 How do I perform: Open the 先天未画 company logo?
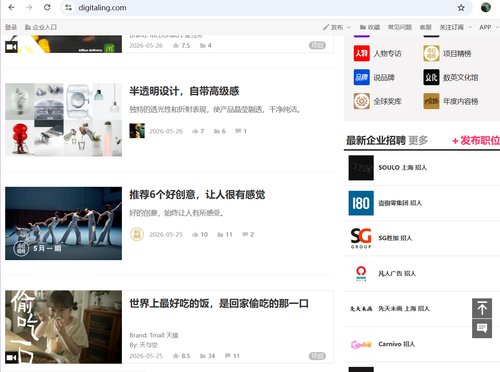coord(361,309)
